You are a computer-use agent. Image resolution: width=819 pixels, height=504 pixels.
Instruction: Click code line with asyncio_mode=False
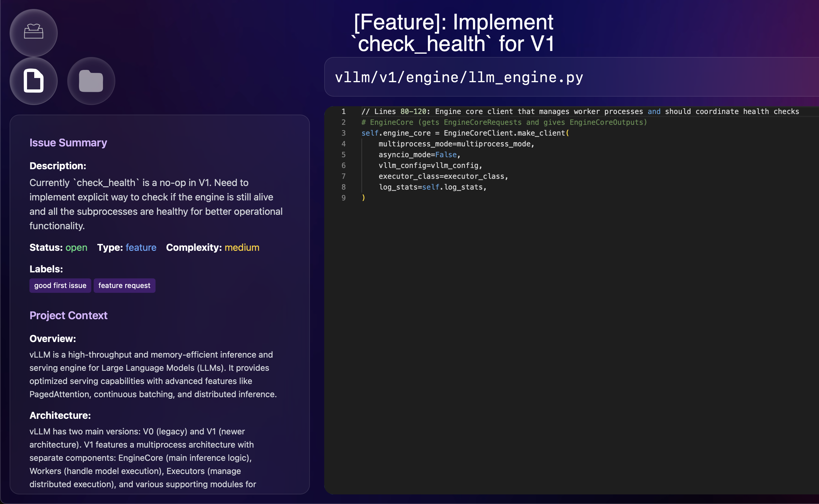tap(419, 155)
